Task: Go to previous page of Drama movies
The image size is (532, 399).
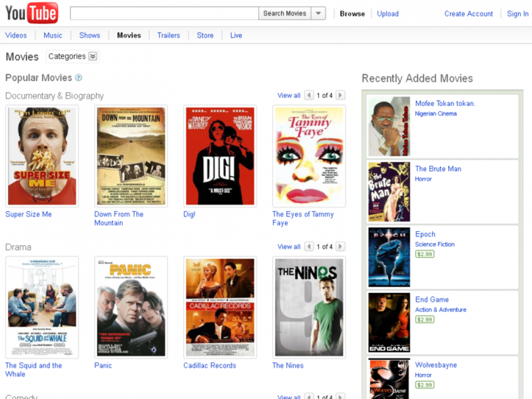Action: [x=309, y=246]
